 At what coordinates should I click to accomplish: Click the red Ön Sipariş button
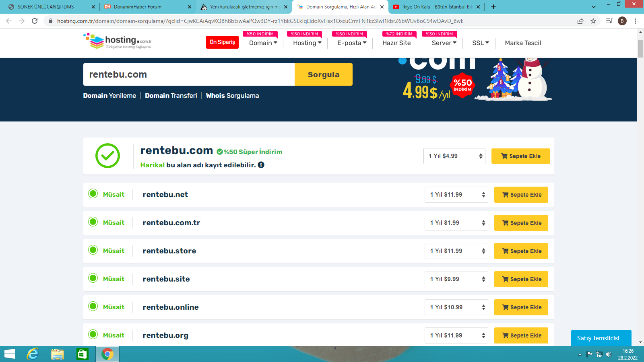[x=222, y=42]
